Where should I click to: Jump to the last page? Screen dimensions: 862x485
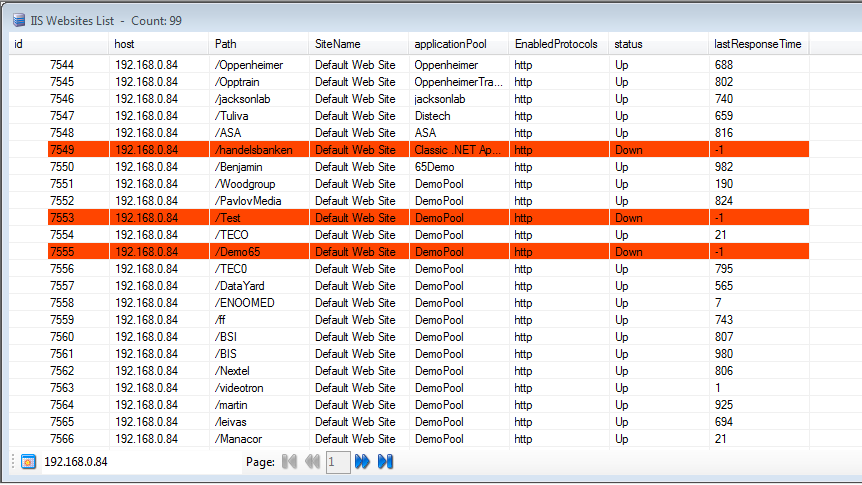point(385,462)
